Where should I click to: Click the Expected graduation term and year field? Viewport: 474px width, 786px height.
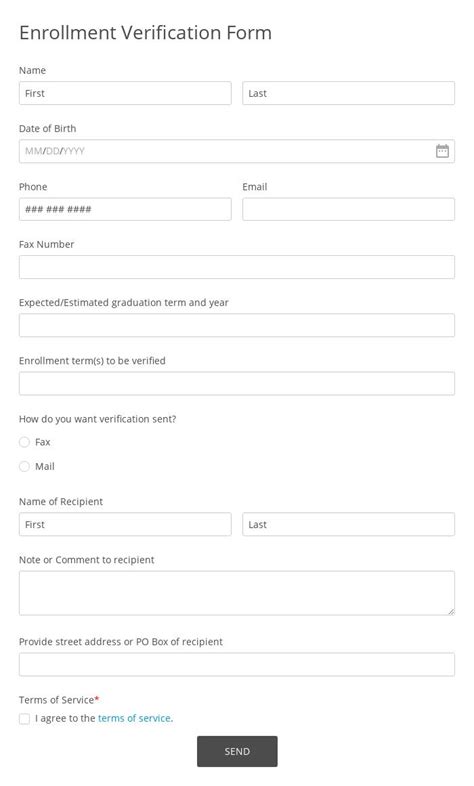coord(236,325)
